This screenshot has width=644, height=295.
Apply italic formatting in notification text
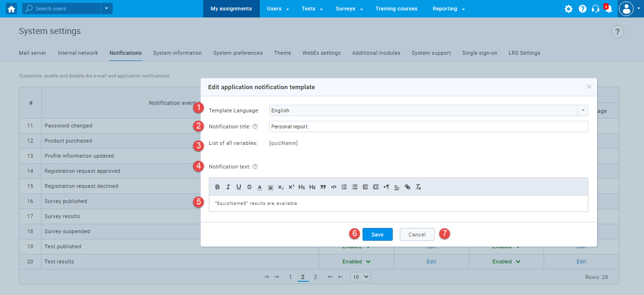point(228,187)
